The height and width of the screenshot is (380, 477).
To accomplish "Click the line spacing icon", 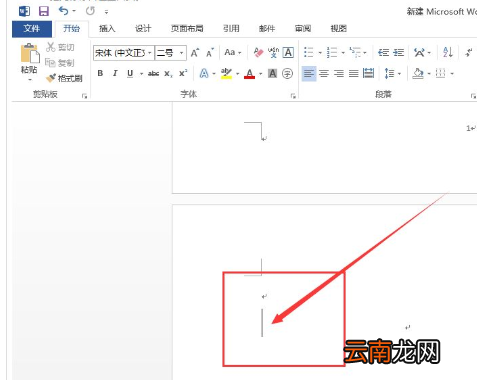I will point(389,73).
